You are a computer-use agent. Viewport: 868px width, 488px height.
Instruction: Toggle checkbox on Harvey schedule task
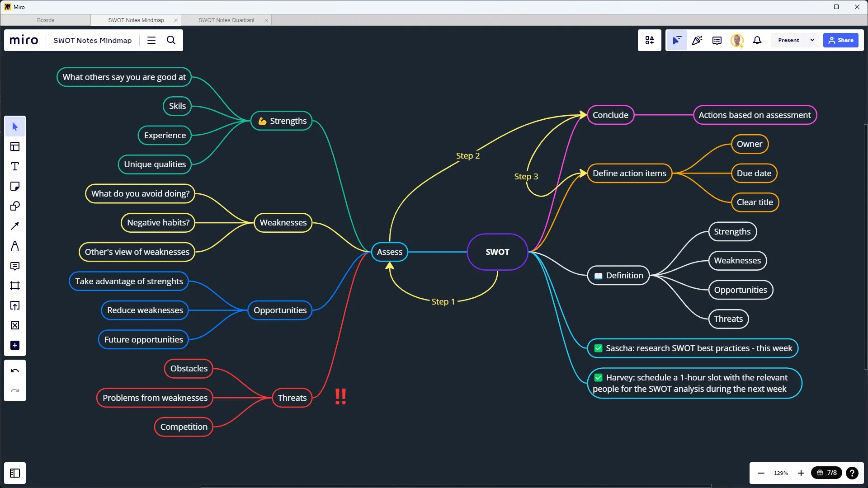pyautogui.click(x=598, y=378)
